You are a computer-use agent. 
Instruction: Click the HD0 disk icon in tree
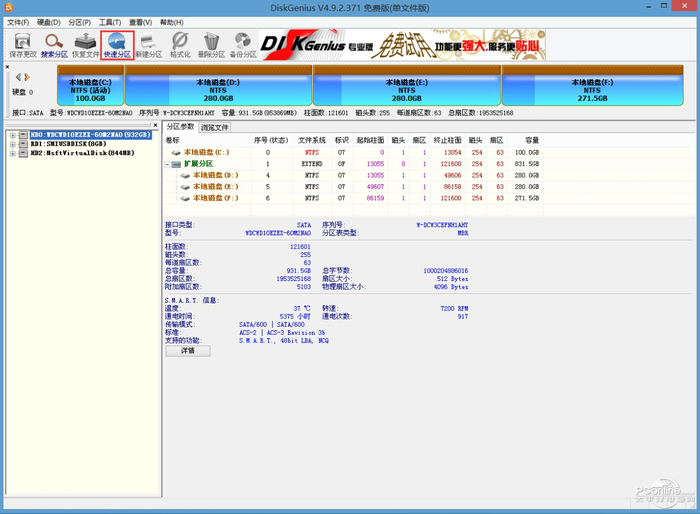[x=23, y=135]
